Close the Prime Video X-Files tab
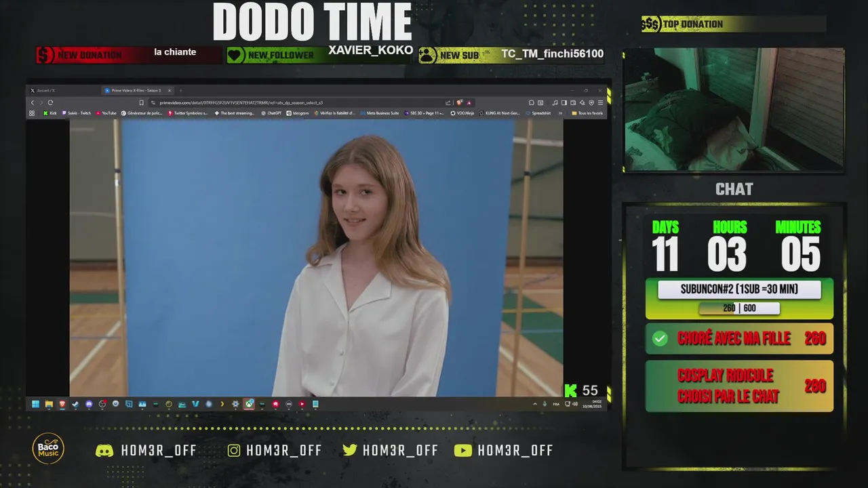 pos(170,90)
